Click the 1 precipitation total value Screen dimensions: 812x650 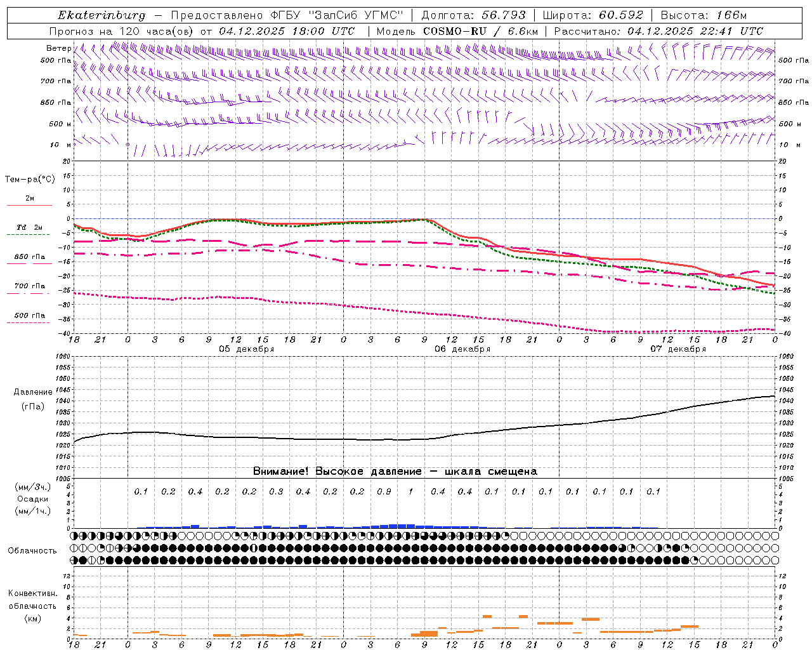tap(411, 491)
